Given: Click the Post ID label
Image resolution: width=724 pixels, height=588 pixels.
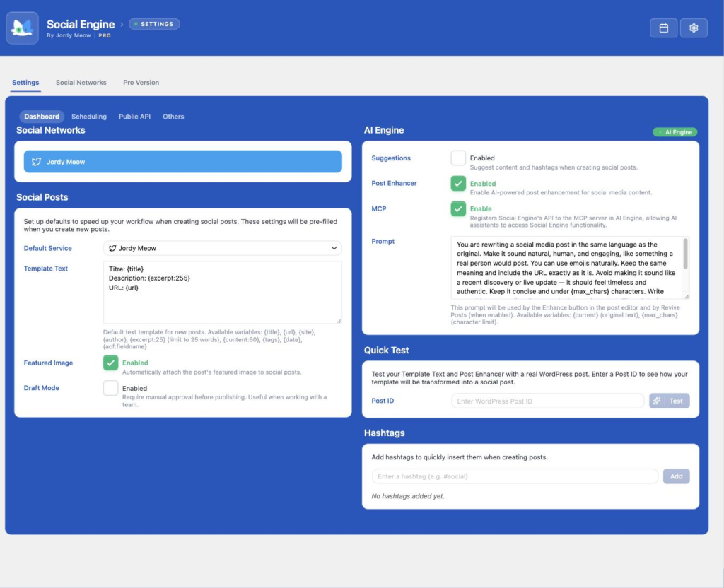Looking at the screenshot, I should point(383,401).
